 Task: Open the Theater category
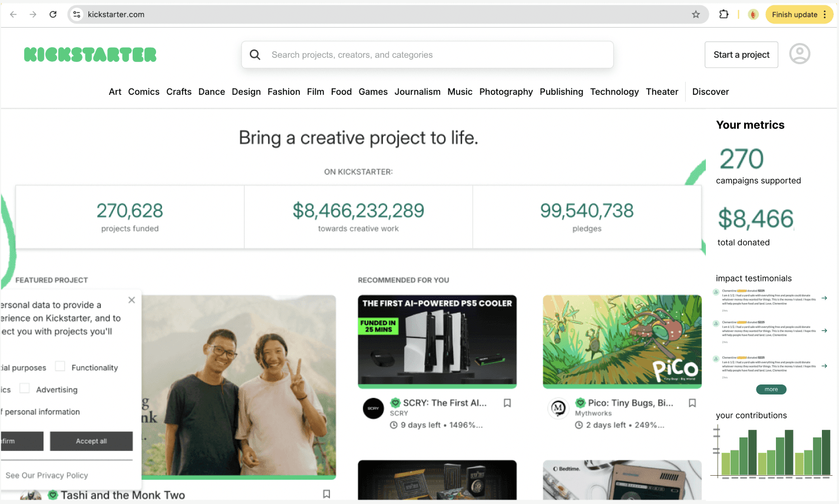point(662,92)
